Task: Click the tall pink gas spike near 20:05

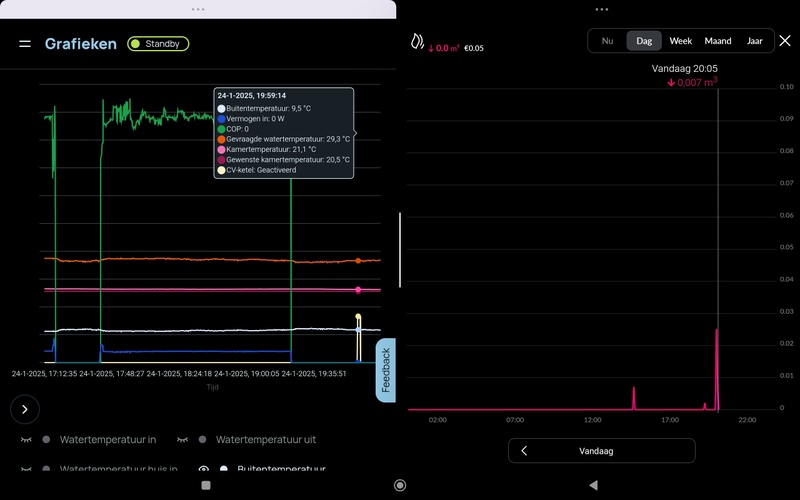Action: (x=717, y=369)
